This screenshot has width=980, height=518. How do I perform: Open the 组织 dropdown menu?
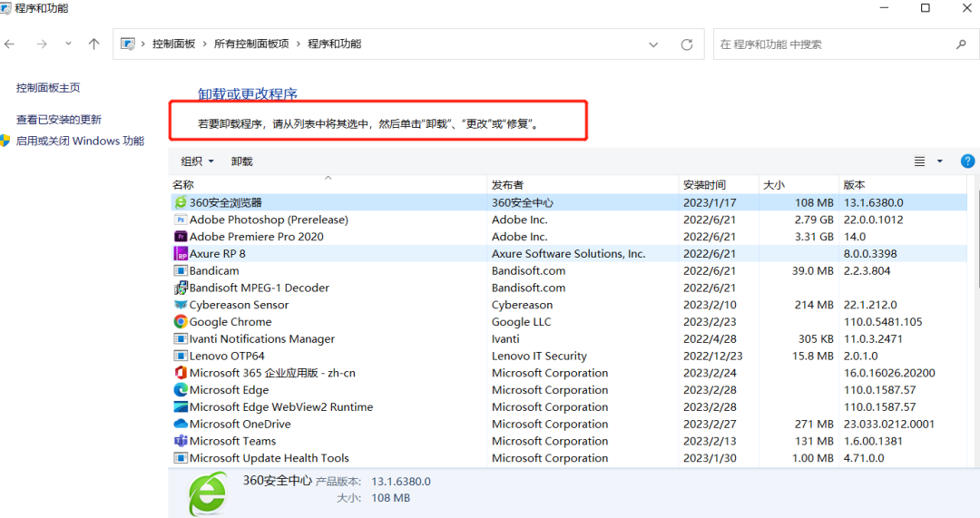coord(197,161)
